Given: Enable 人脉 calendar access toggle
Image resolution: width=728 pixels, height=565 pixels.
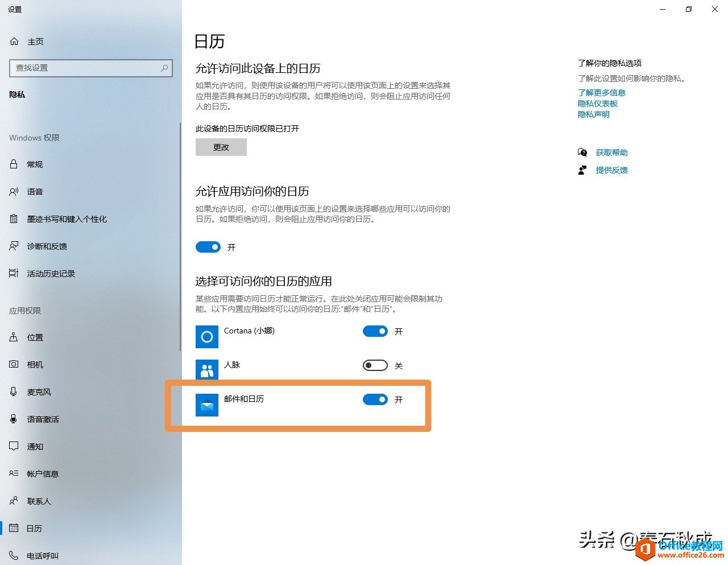Looking at the screenshot, I should point(375,365).
